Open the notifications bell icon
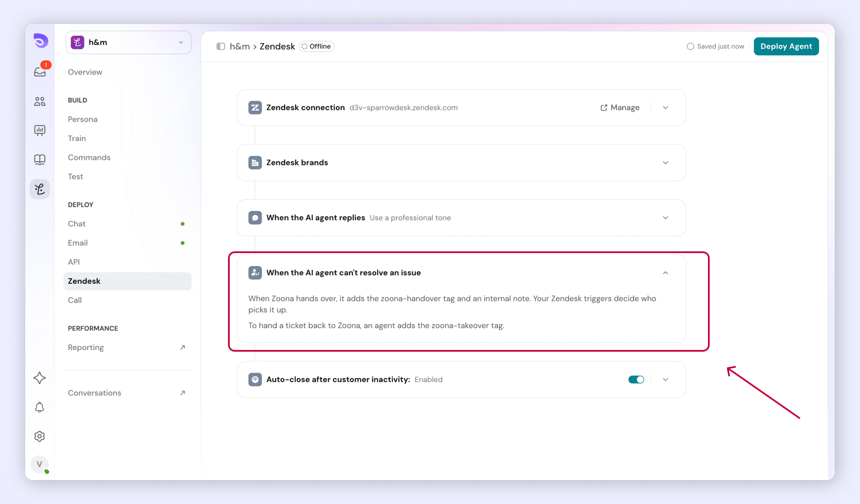Image resolution: width=860 pixels, height=504 pixels. 39,407
